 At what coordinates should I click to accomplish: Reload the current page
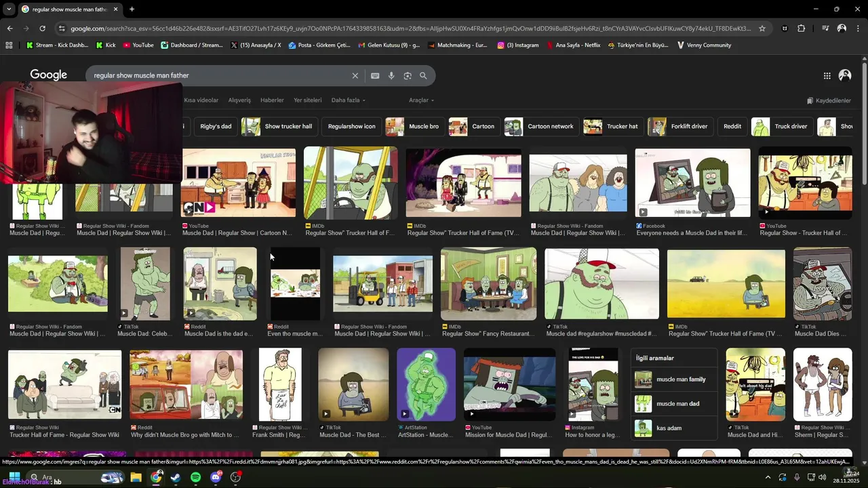(x=42, y=28)
